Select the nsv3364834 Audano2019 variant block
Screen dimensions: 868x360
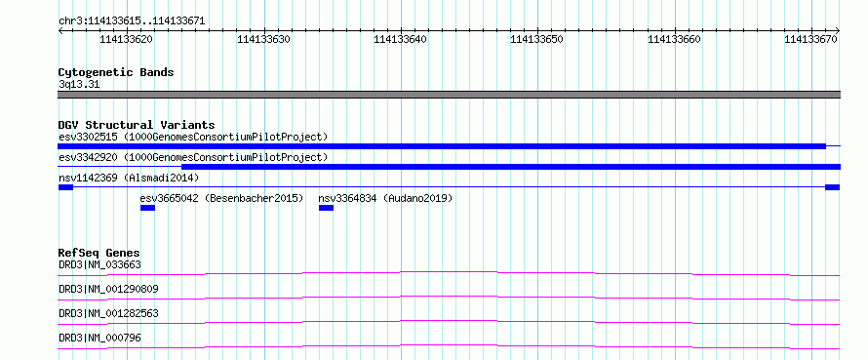pyautogui.click(x=326, y=208)
